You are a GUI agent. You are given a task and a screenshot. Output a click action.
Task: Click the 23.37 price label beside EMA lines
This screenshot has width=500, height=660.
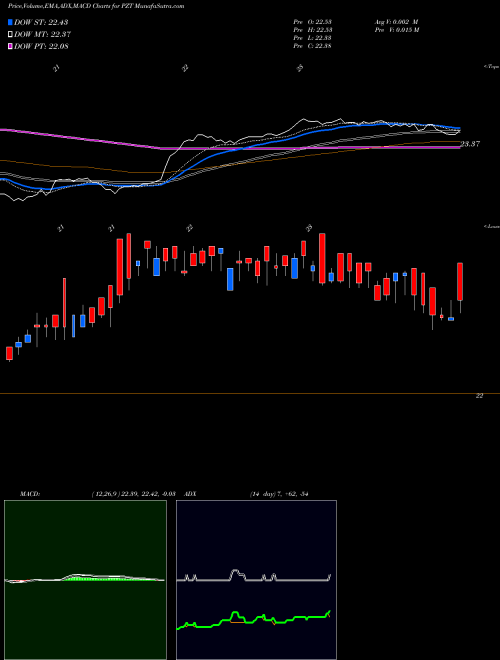470,144
